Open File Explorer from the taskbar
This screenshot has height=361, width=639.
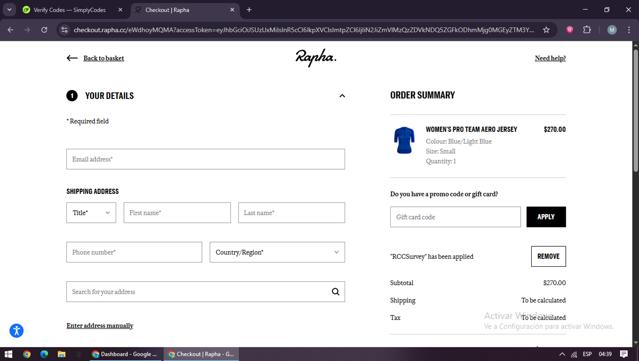62,354
